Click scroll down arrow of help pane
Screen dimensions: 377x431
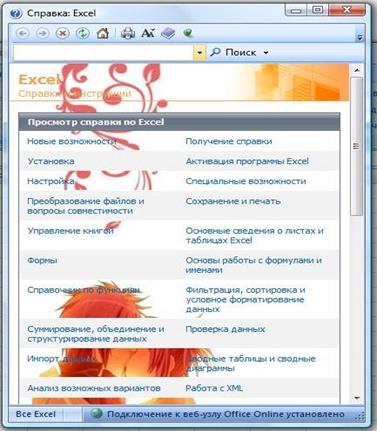coord(357,398)
